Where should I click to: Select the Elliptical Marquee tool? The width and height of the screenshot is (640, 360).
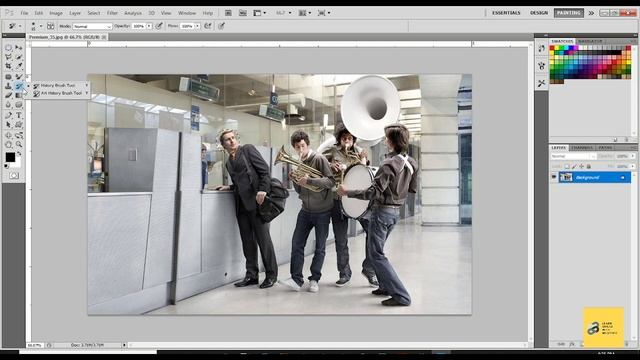8,48
